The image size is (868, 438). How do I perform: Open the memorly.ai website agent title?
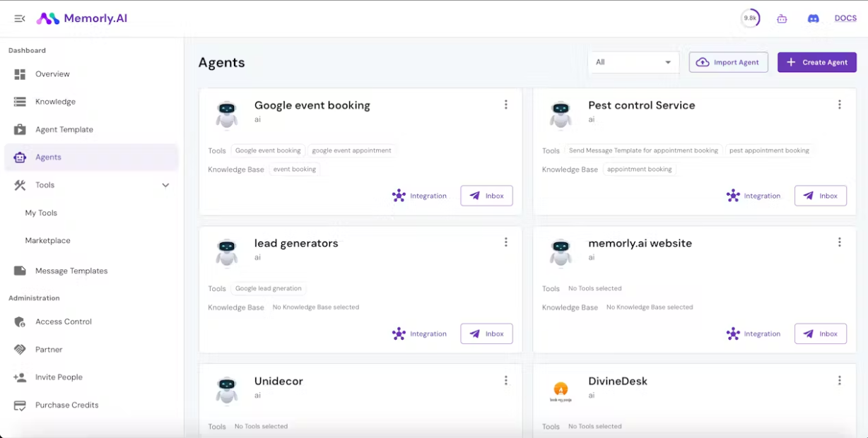640,243
